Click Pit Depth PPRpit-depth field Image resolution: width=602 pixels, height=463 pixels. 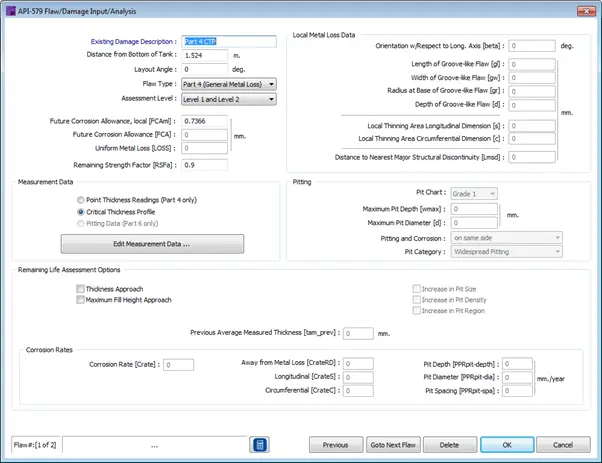(518, 364)
